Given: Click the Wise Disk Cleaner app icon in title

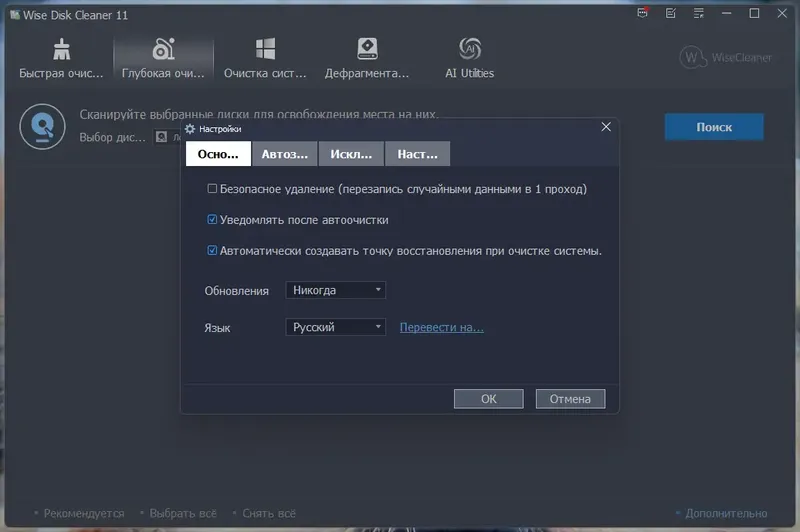Looking at the screenshot, I should click(15, 15).
